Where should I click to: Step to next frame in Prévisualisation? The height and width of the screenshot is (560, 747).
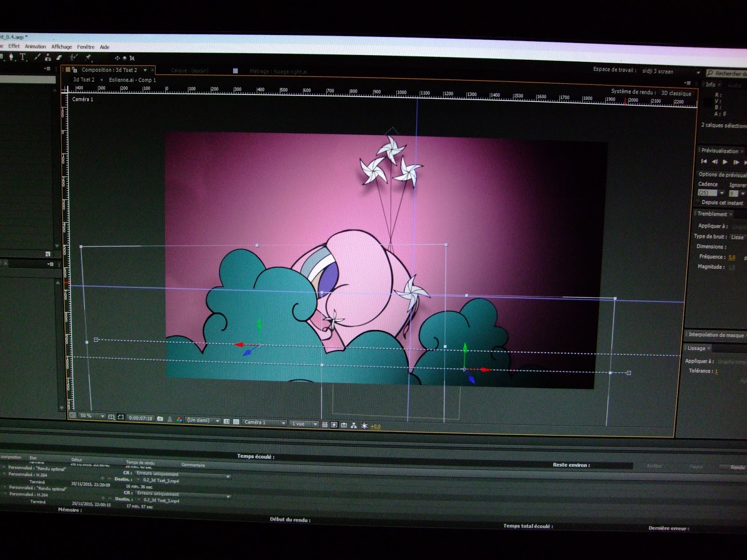[736, 162]
